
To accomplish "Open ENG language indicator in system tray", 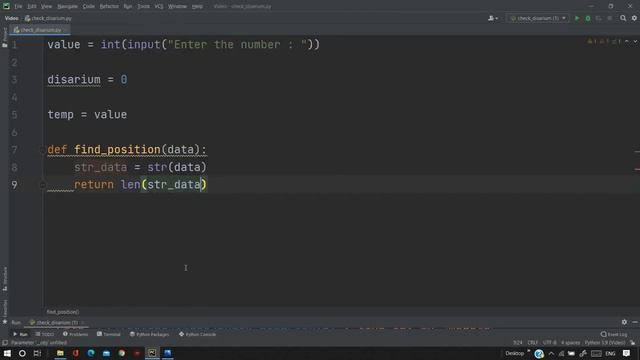I will [610, 353].
